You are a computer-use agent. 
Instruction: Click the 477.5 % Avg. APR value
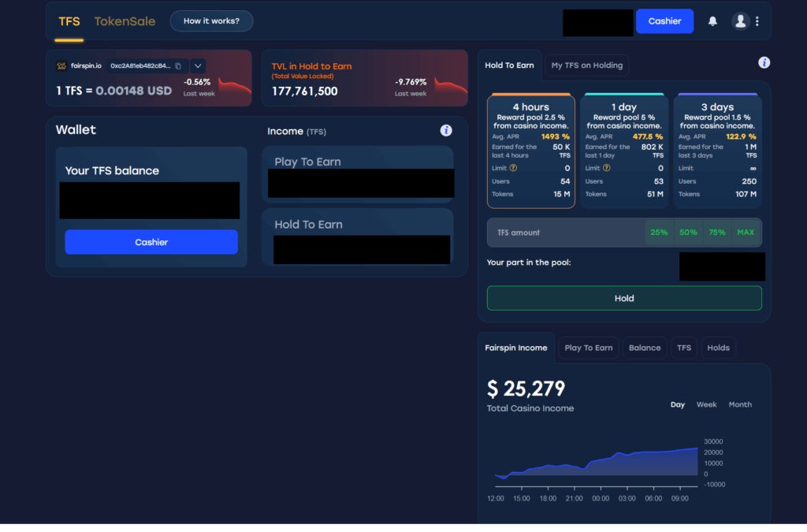point(648,137)
